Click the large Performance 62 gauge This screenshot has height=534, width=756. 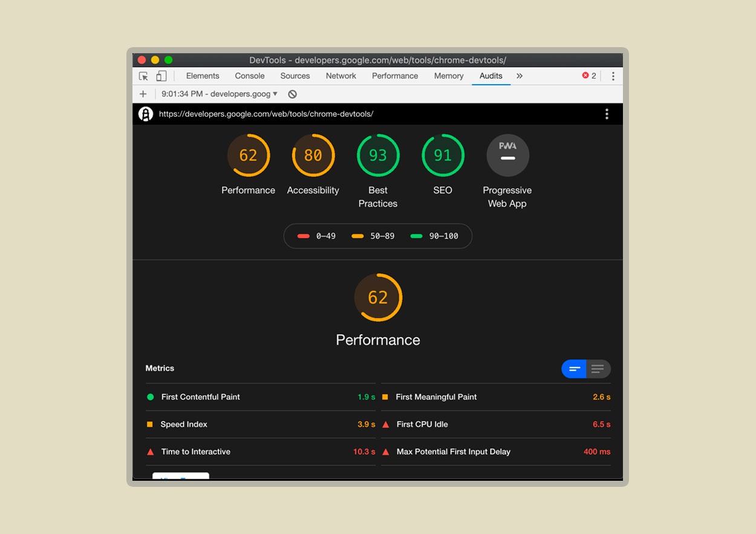(378, 298)
